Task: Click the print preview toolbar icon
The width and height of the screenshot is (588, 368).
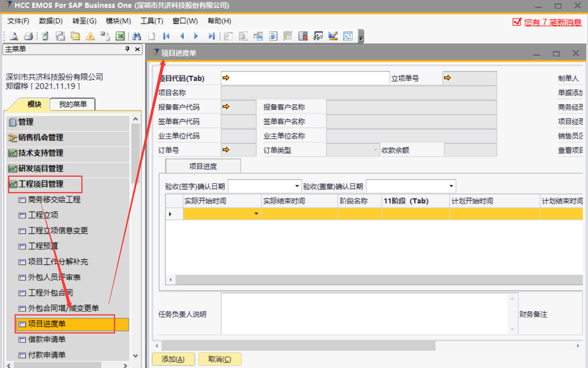Action: [14, 36]
